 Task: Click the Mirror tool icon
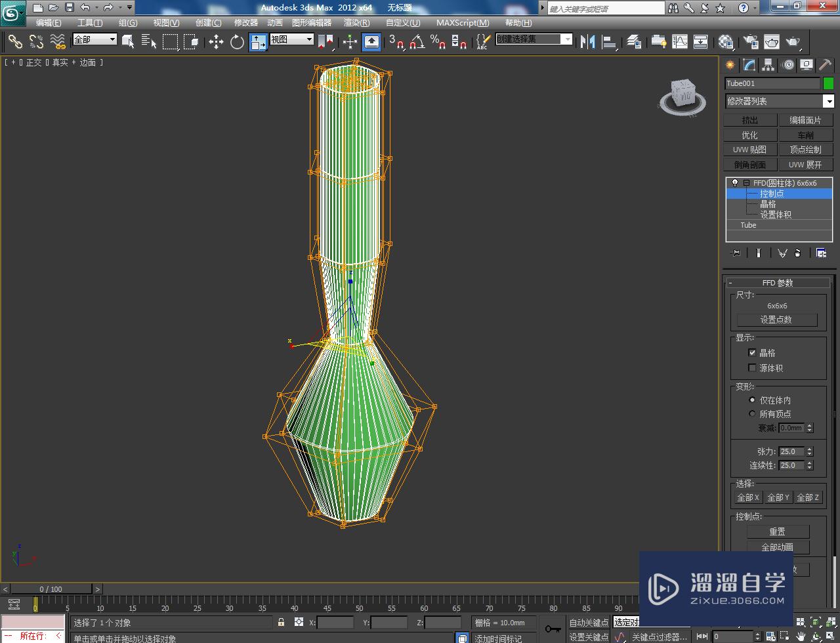pos(587,42)
